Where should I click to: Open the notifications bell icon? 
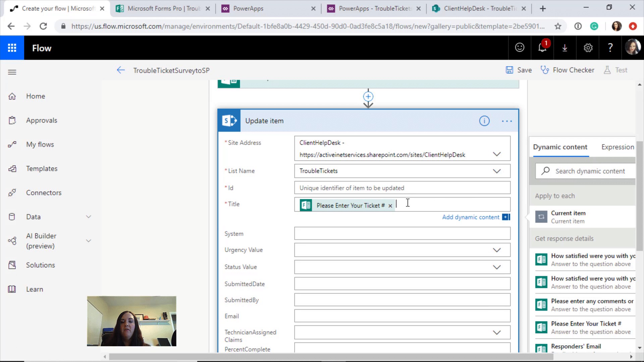[542, 48]
